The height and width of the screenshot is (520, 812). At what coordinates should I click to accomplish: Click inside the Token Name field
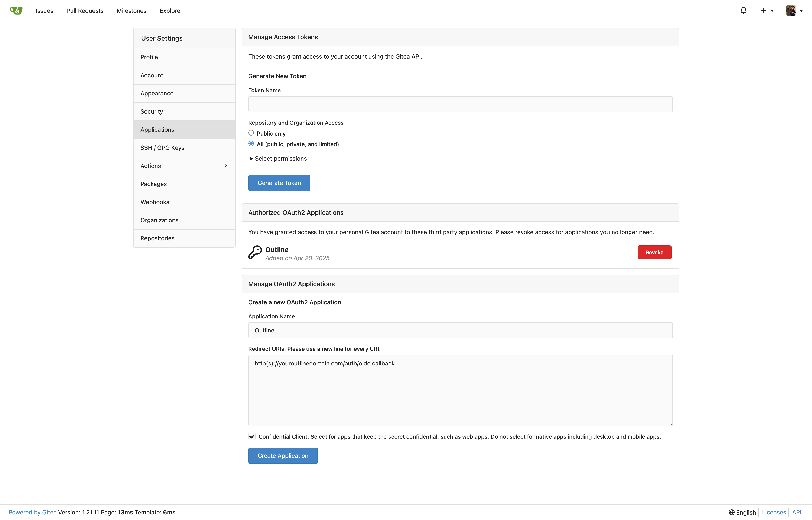click(460, 104)
